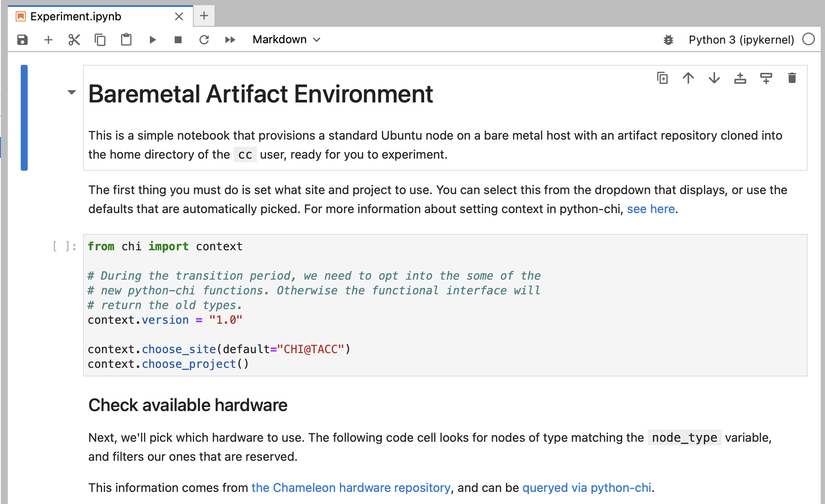Duplicate this cell using cell toolbar
This screenshot has width=825, height=504.
click(x=662, y=78)
